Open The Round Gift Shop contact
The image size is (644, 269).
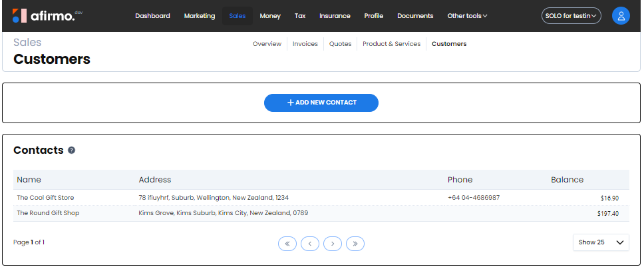48,213
